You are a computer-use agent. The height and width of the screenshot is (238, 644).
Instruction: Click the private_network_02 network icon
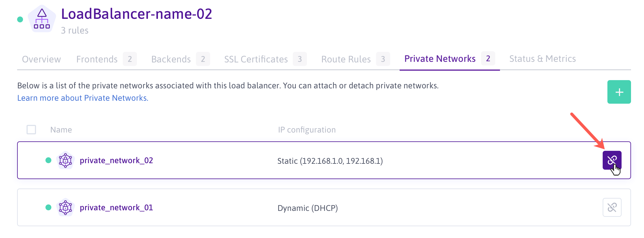click(x=66, y=160)
